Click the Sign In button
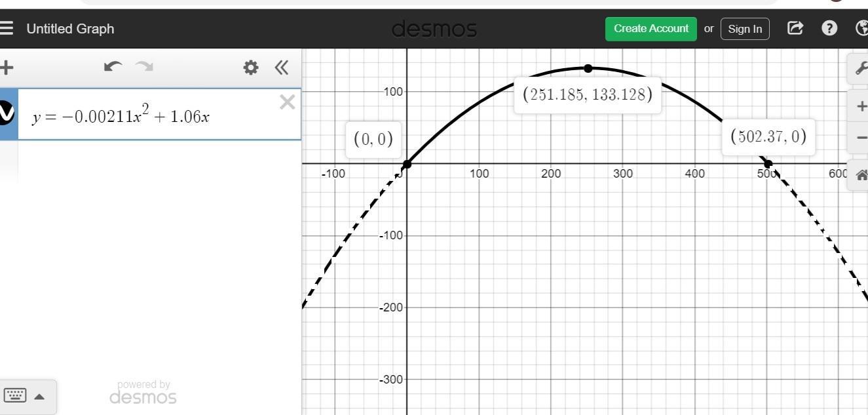 pyautogui.click(x=745, y=29)
